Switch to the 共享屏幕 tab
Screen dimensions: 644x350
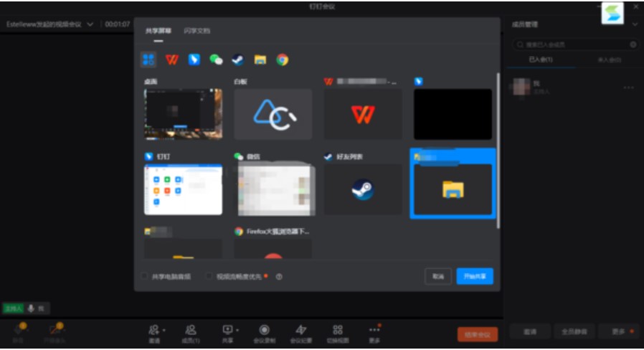158,31
